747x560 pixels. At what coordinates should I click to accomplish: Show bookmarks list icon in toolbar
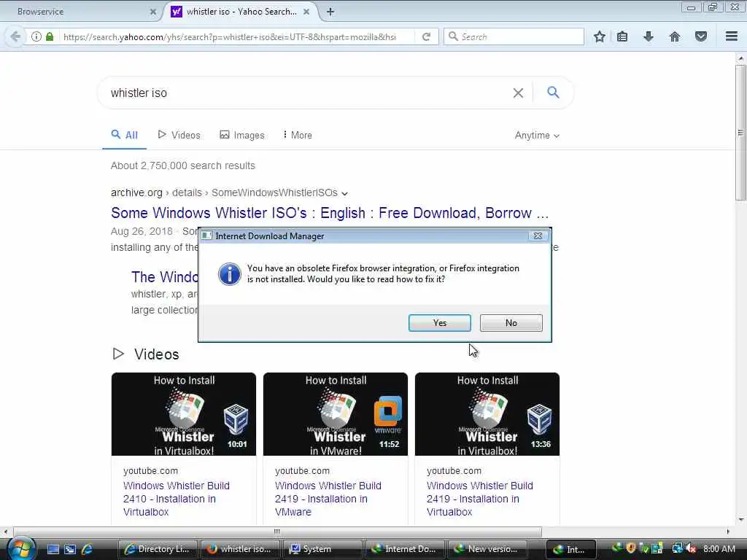[x=622, y=36]
